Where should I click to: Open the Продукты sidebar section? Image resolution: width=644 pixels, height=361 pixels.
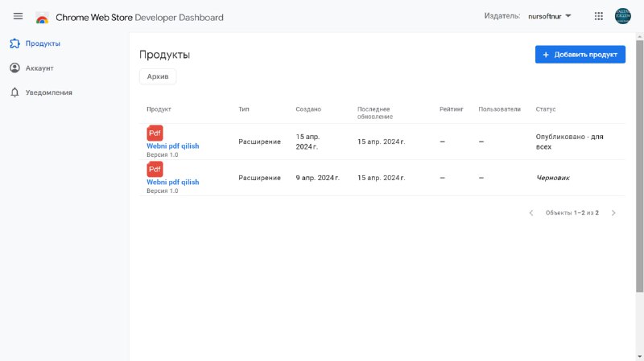[43, 43]
